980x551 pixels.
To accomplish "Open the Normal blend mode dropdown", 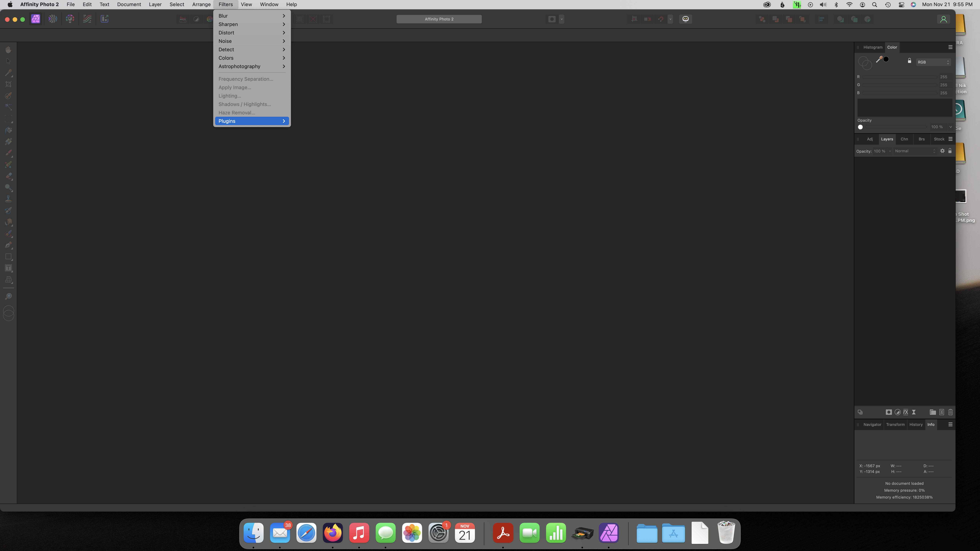I will click(915, 151).
